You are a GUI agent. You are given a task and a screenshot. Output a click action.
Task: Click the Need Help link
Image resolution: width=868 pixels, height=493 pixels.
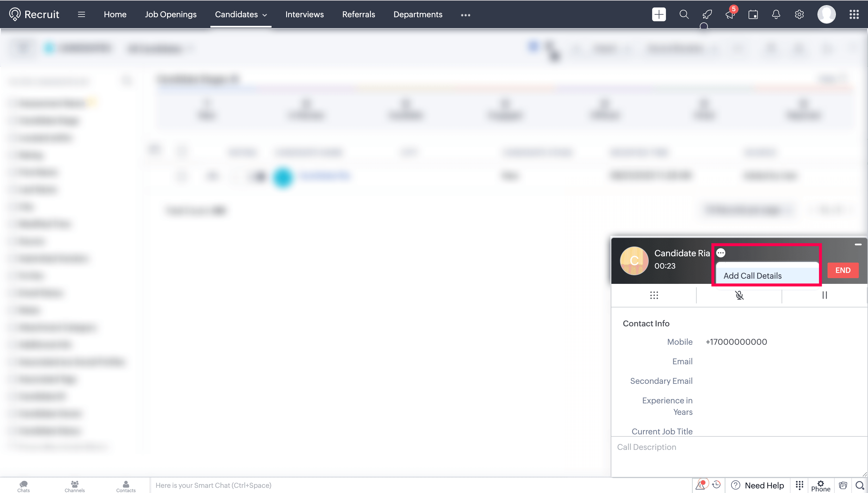pos(764,485)
